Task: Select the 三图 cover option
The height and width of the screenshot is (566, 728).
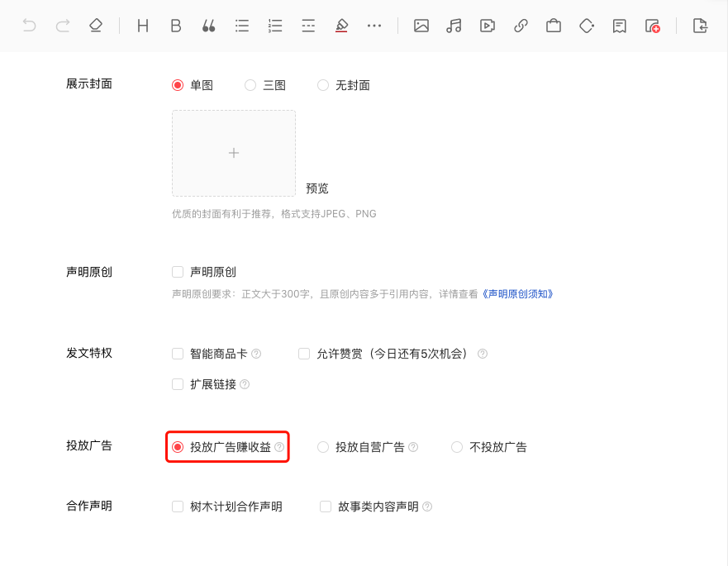Action: click(250, 84)
